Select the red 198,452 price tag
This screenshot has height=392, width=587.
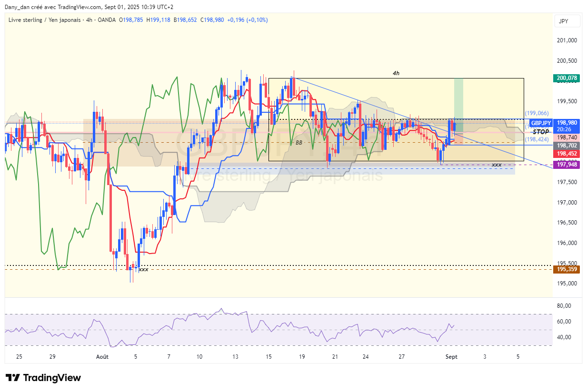pos(566,154)
